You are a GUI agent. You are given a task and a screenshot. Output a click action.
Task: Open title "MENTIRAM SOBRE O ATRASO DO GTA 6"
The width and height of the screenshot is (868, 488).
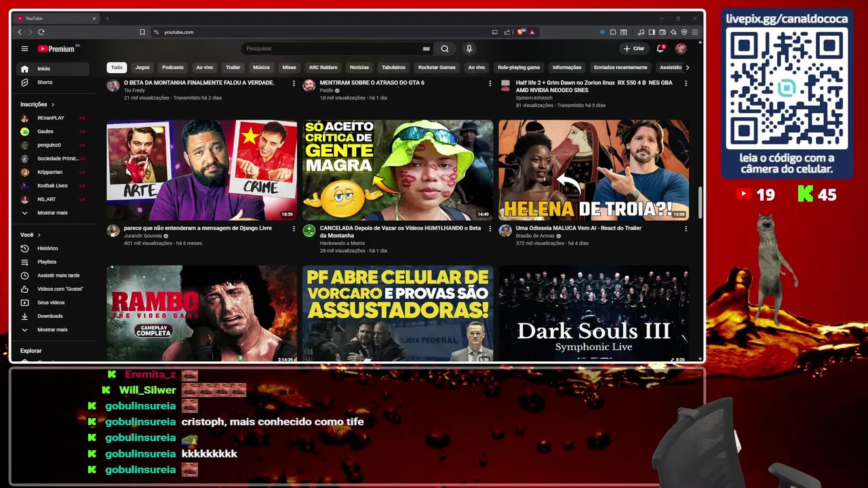[x=372, y=83]
